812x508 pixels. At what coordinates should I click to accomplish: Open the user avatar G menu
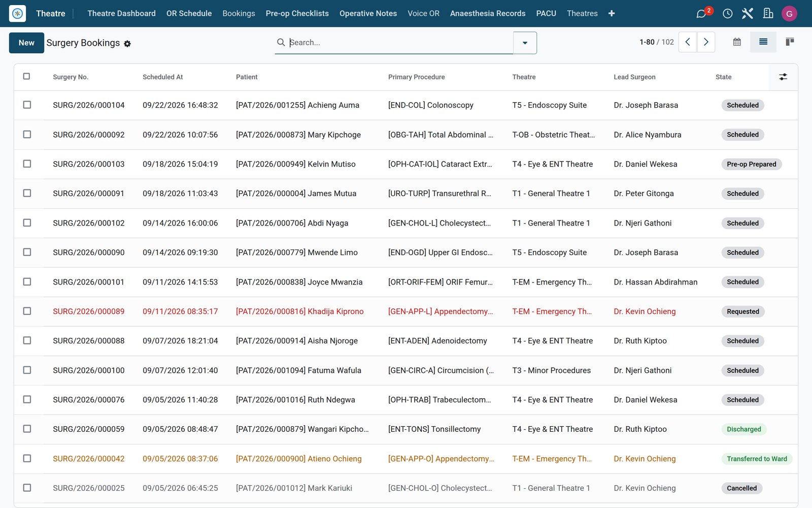(x=789, y=14)
